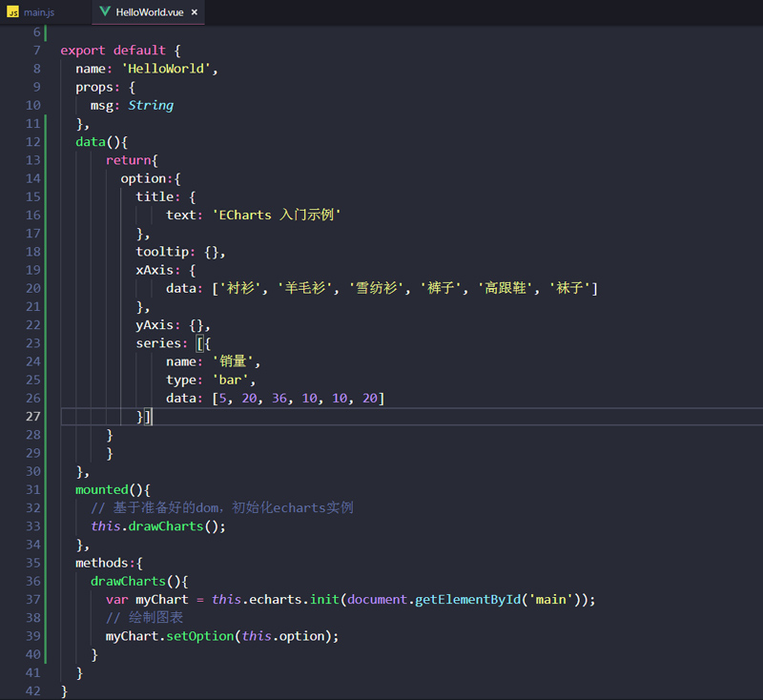Image resolution: width=763 pixels, height=700 pixels.
Task: Click the 'bar' string on line 25
Action: click(x=231, y=380)
